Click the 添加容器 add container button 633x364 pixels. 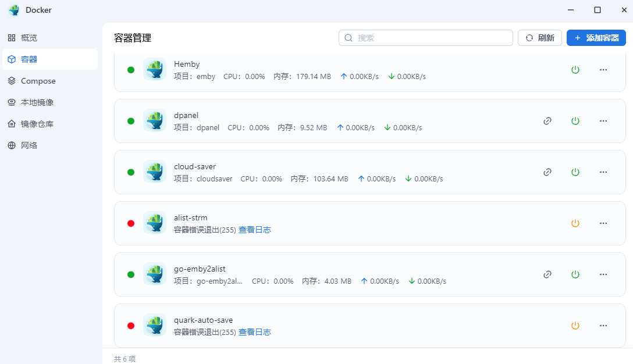596,38
